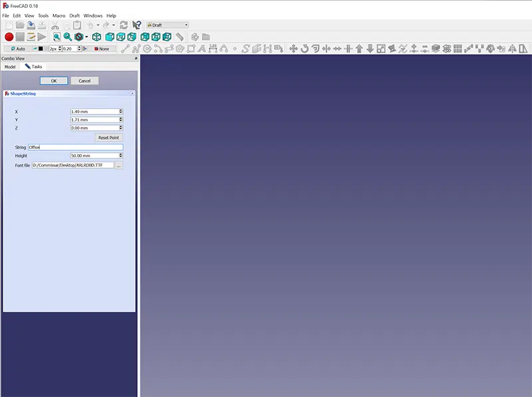Click the None autogroup button
Viewport: 532px width, 397px height.
tap(102, 49)
